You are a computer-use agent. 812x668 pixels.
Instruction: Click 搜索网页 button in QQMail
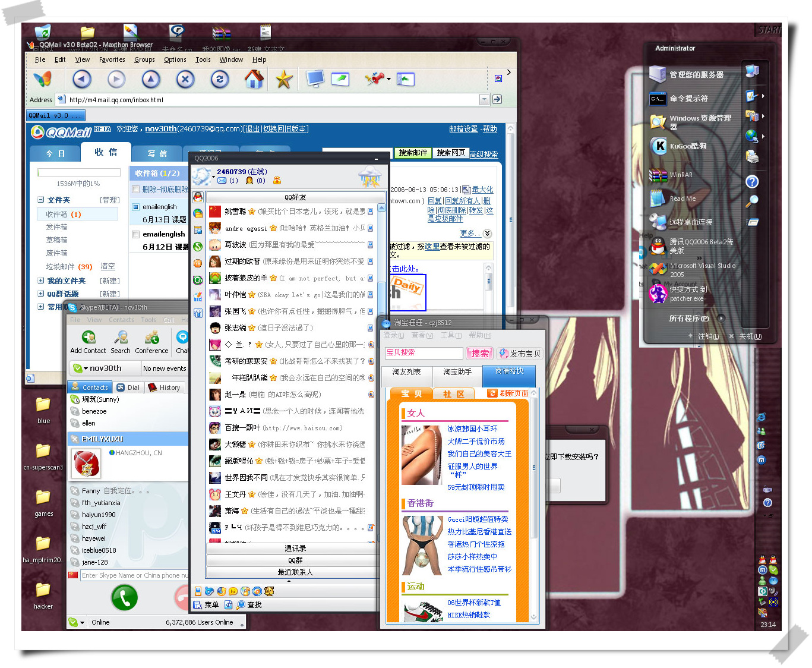click(x=451, y=153)
